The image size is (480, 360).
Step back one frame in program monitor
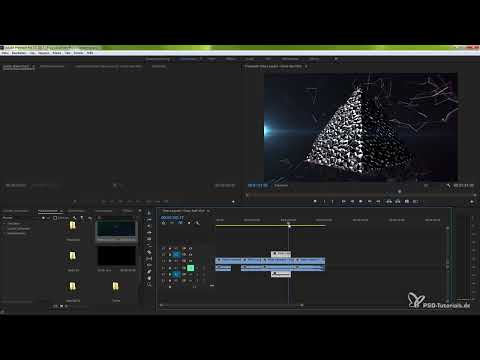point(352,202)
